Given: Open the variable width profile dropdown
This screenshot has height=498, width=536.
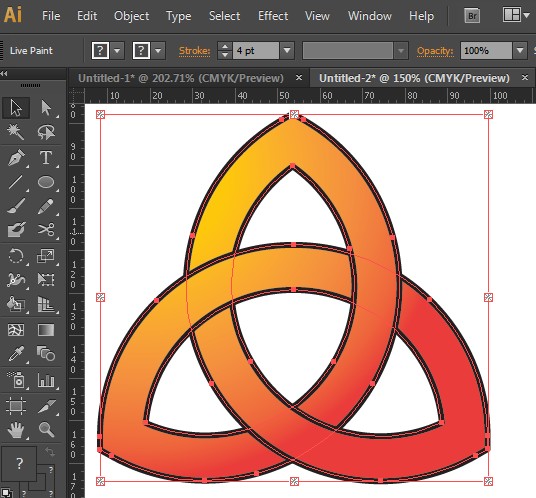Looking at the screenshot, I should 401,51.
